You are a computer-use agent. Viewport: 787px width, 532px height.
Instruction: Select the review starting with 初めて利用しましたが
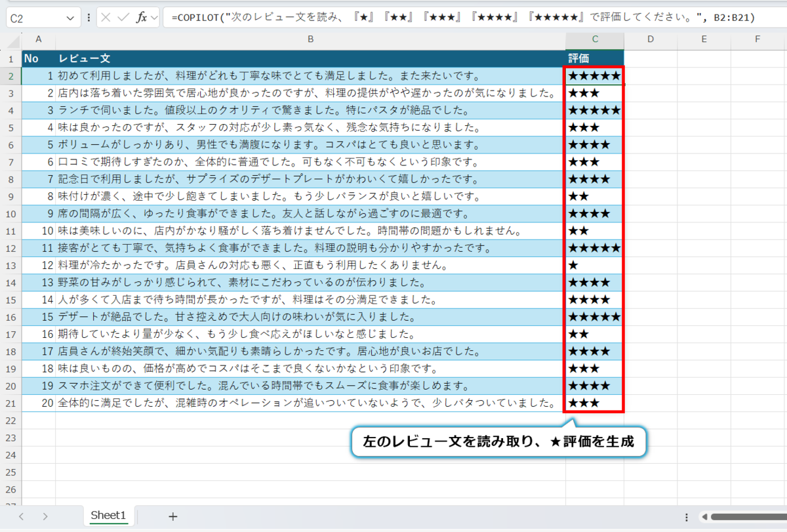(x=311, y=76)
